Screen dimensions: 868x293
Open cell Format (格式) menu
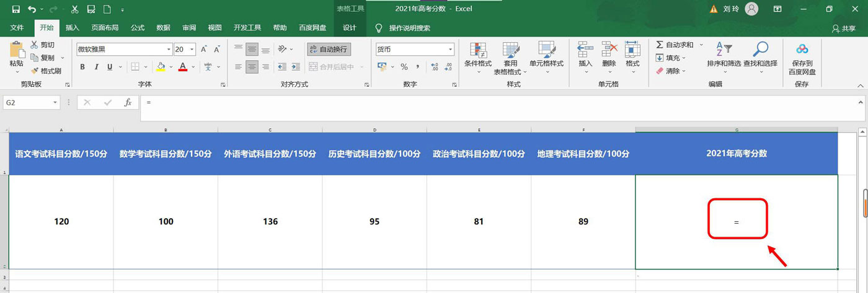coord(632,58)
